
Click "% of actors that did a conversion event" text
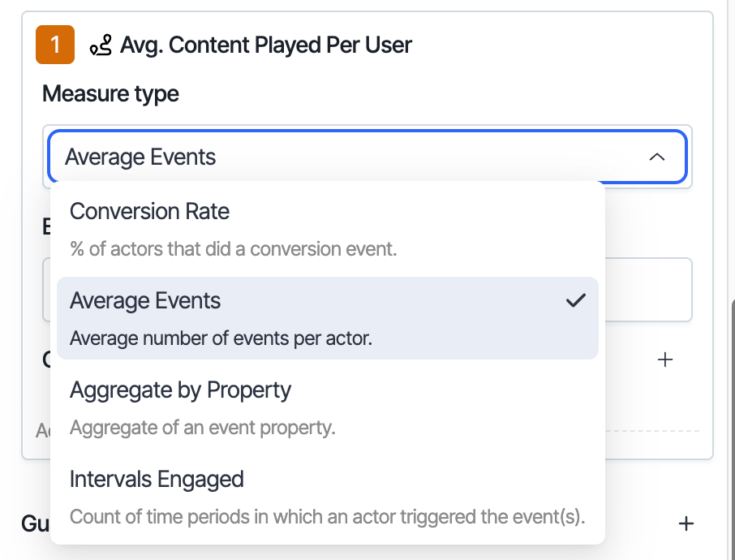pyautogui.click(x=234, y=248)
